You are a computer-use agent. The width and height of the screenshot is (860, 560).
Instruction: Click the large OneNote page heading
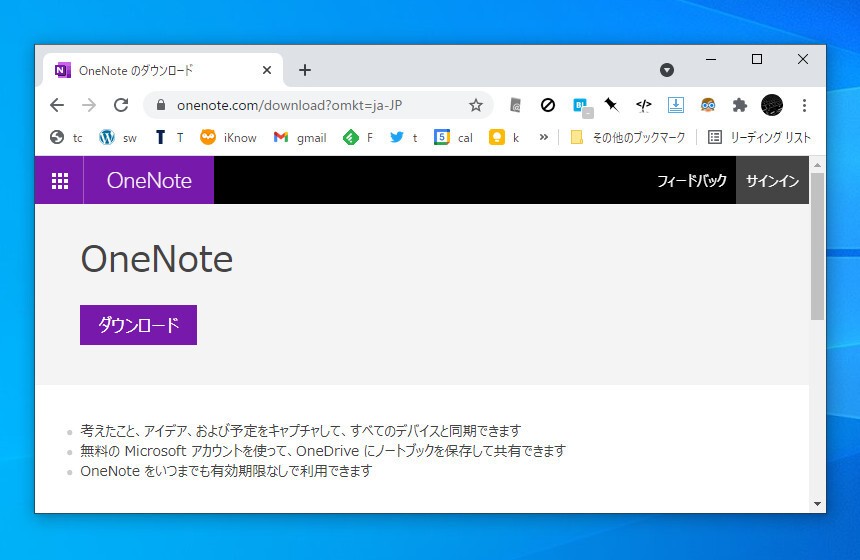[x=157, y=259]
